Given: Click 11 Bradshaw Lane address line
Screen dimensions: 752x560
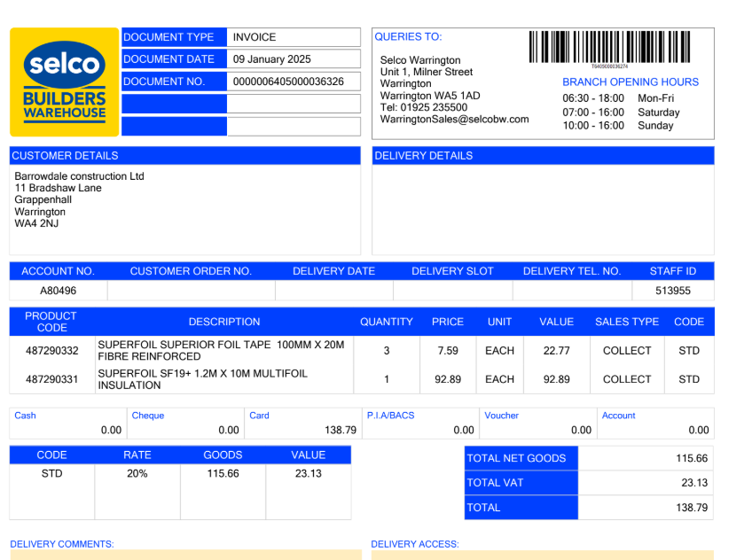Looking at the screenshot, I should [x=58, y=188].
